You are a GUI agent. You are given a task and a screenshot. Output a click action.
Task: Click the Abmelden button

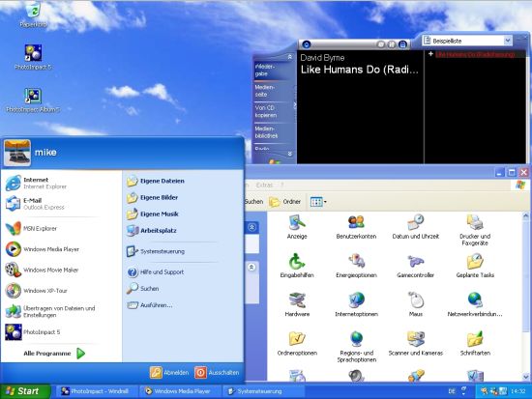pos(169,372)
